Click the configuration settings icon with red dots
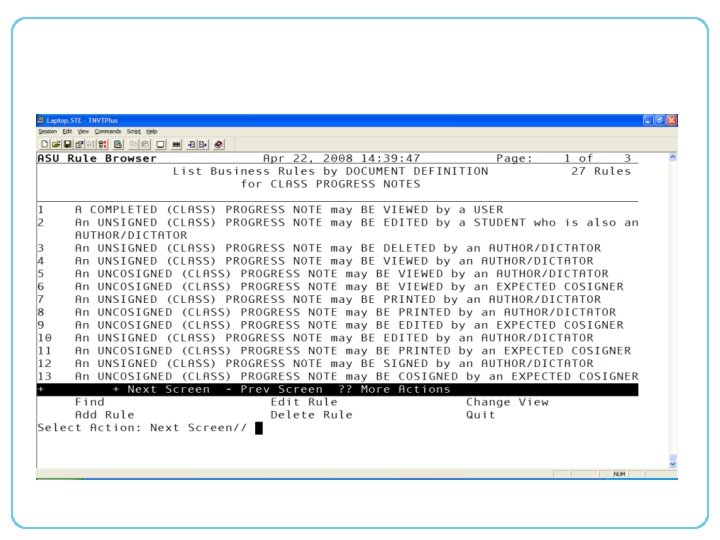The height and width of the screenshot is (540, 720). 103,145
